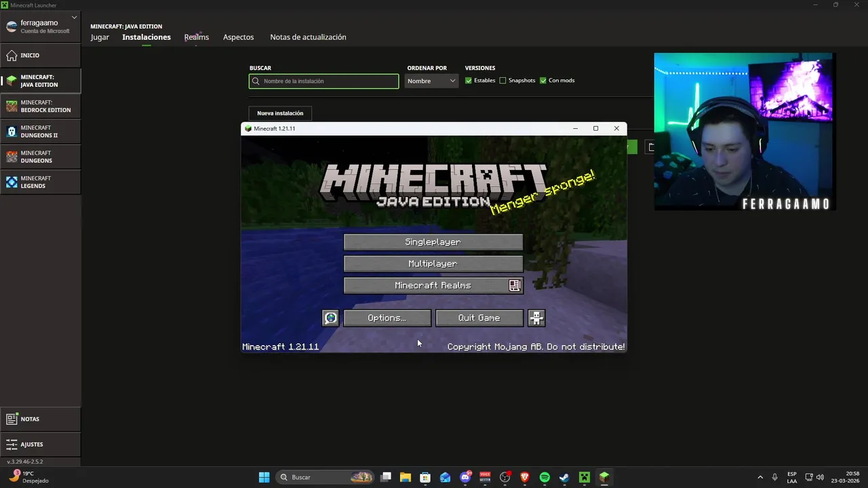
Task: Open Brave browser from taskbar
Action: [524, 477]
